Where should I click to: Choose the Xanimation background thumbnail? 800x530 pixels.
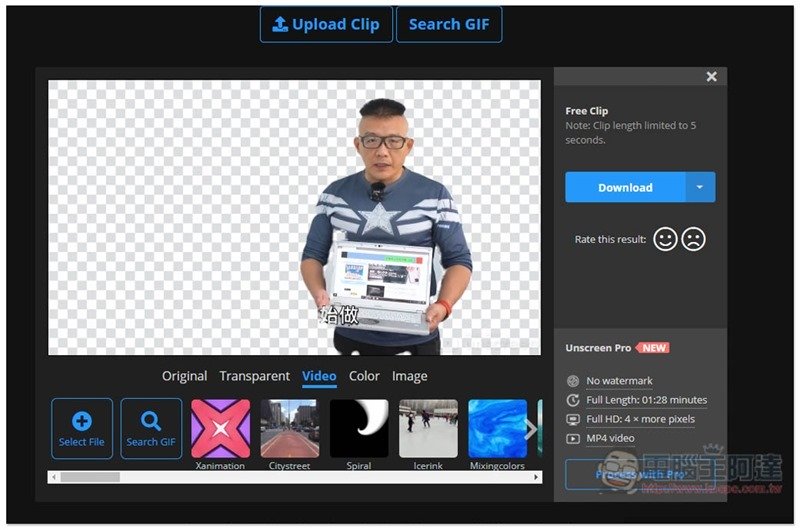(220, 429)
